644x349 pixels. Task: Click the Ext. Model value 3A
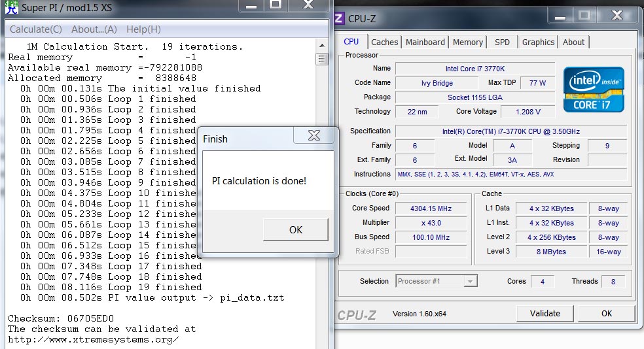pyautogui.click(x=512, y=160)
